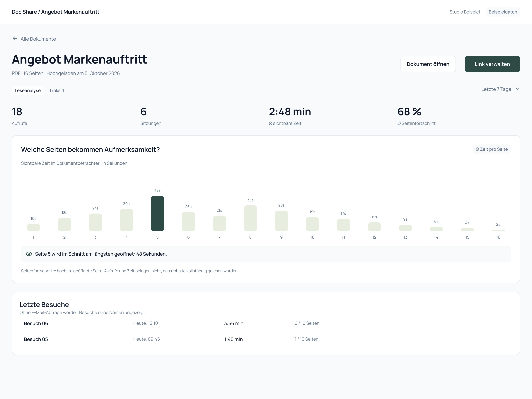This screenshot has height=399, width=532.
Task: Click the Studio Beispiel account label
Action: (464, 12)
